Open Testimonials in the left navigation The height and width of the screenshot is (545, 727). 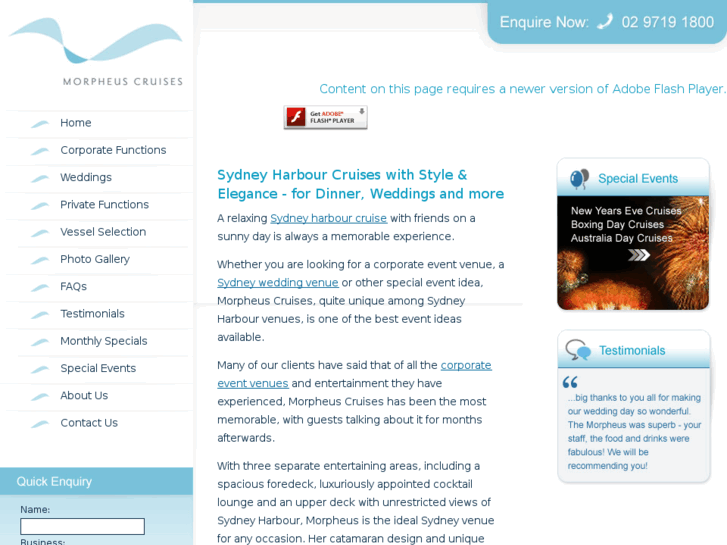click(x=92, y=314)
